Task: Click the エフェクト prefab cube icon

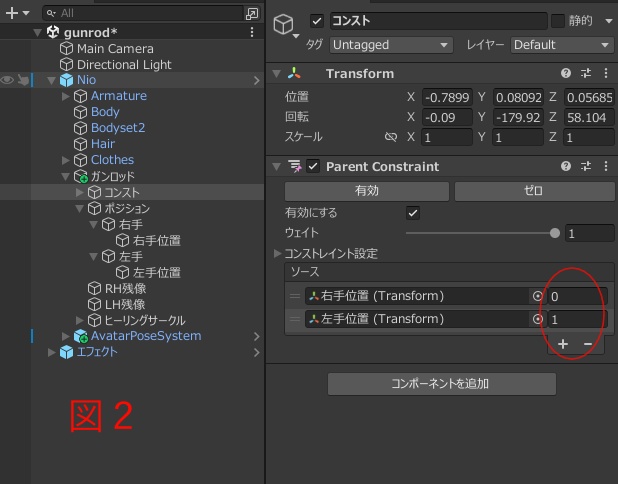Action: point(66,352)
